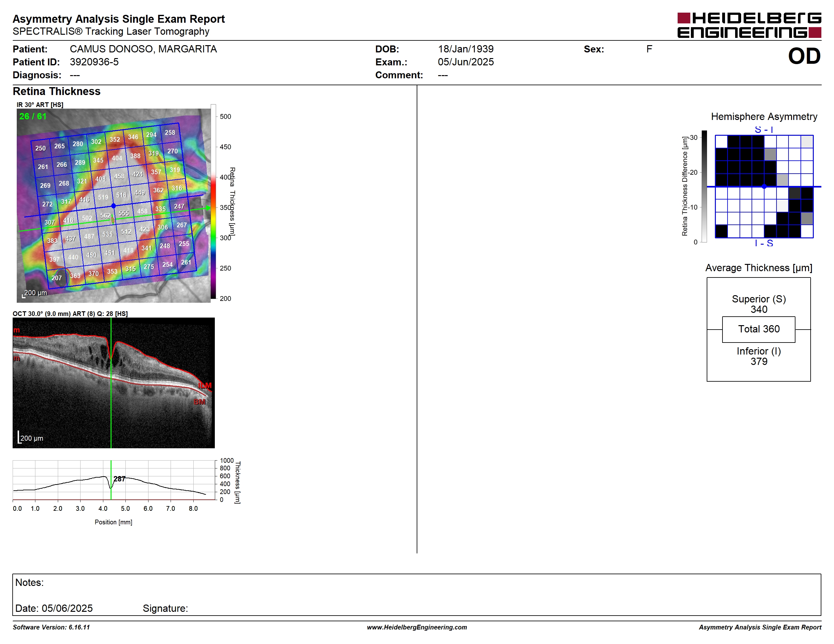Click the Signature field label

(165, 609)
